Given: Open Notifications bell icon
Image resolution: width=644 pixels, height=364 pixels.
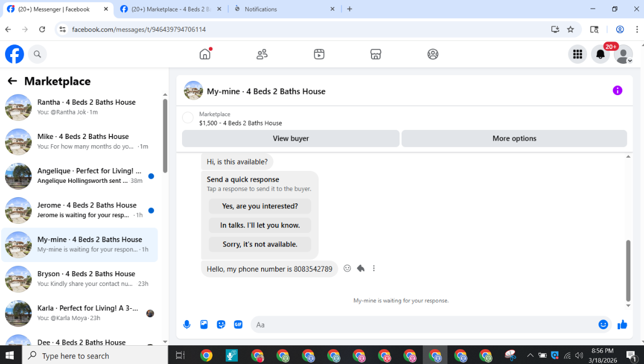Looking at the screenshot, I should tap(600, 54).
